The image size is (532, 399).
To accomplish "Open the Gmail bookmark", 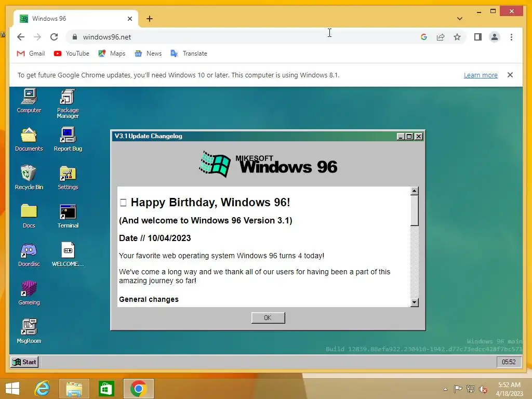I will [31, 54].
